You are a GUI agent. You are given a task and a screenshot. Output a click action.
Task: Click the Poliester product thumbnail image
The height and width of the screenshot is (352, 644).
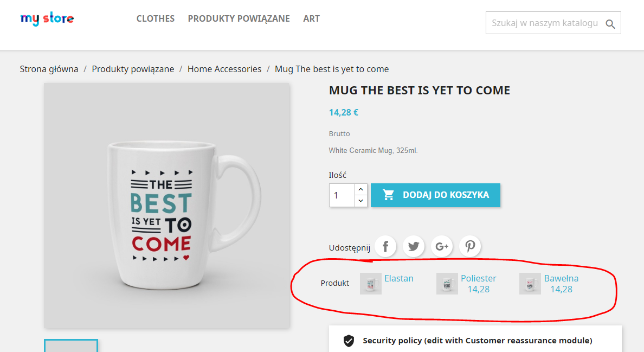point(447,284)
